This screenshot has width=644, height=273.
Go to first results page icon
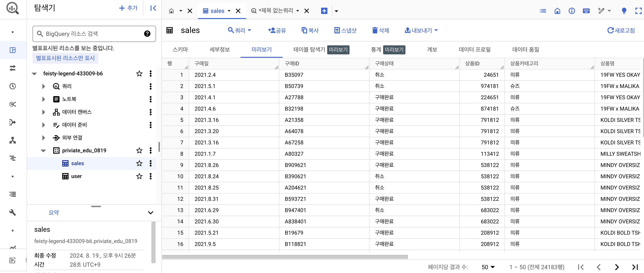[581, 267]
